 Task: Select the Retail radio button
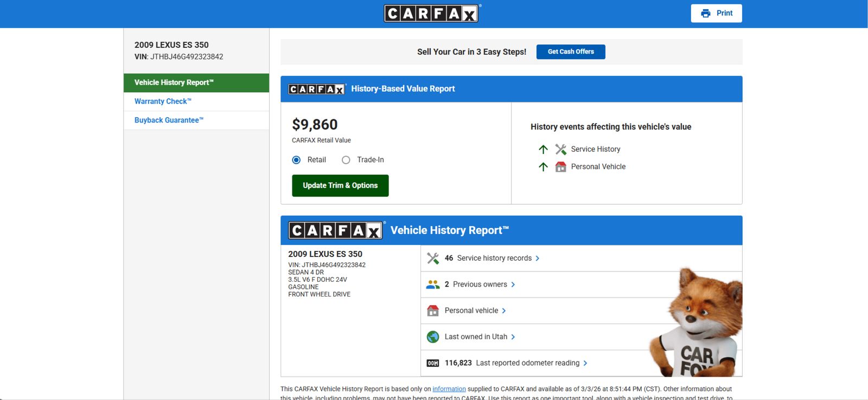(x=296, y=160)
